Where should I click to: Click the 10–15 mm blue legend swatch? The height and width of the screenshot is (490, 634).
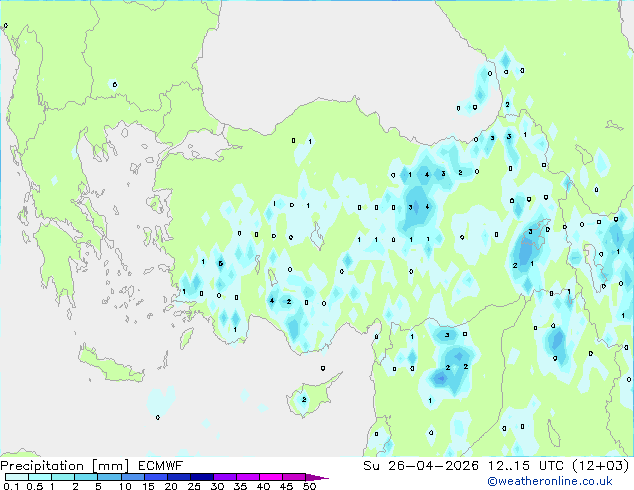click(132, 477)
